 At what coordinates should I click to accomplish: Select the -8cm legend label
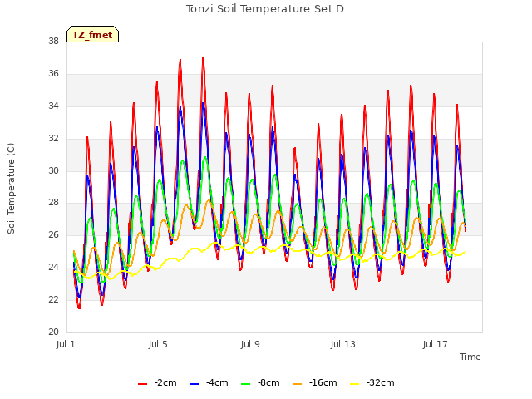(x=268, y=382)
